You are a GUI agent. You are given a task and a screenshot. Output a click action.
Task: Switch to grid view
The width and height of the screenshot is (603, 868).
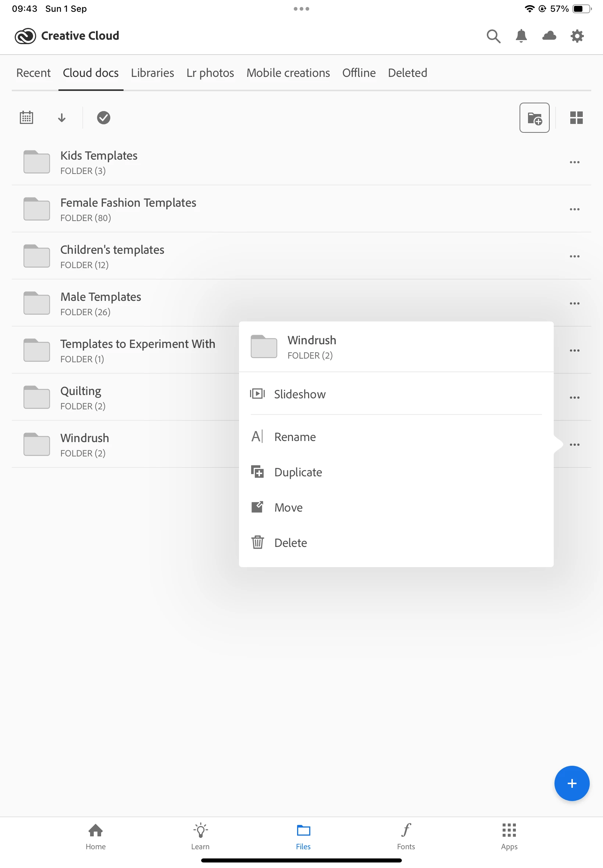click(x=576, y=118)
